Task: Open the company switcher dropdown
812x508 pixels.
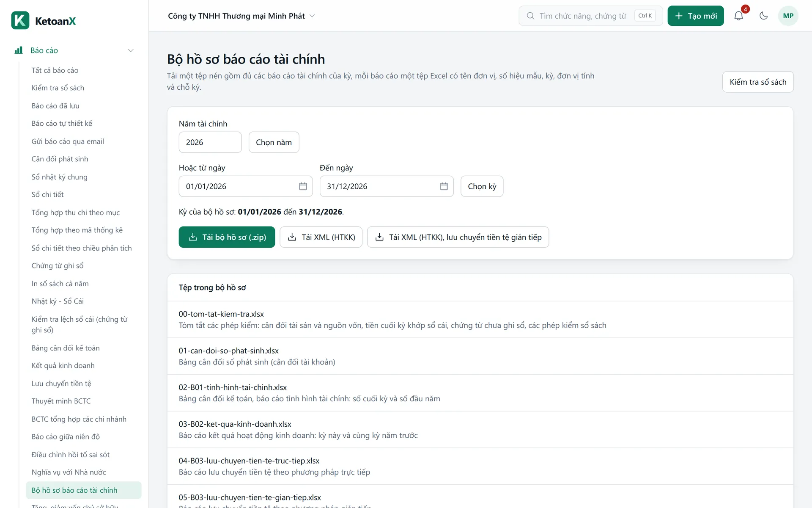Action: pyautogui.click(x=241, y=16)
